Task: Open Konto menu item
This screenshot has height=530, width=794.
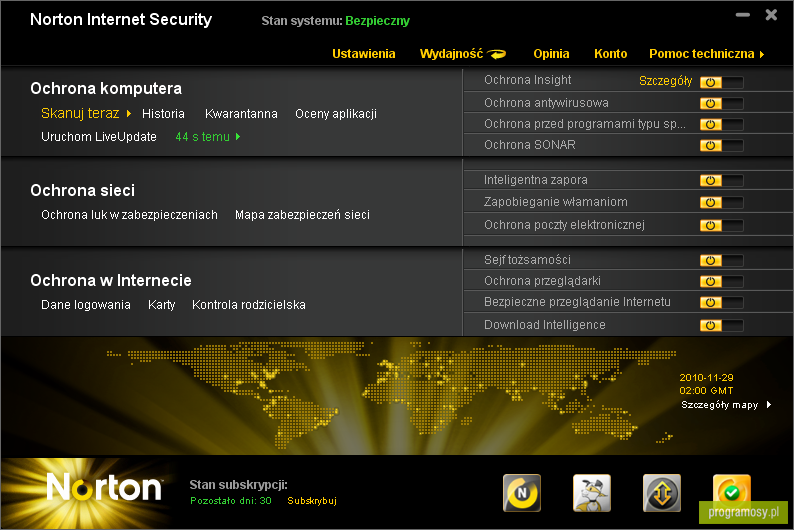Action: pyautogui.click(x=610, y=54)
